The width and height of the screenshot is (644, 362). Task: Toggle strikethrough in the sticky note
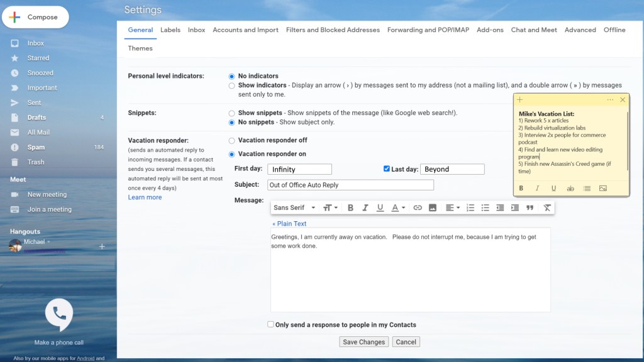(570, 189)
